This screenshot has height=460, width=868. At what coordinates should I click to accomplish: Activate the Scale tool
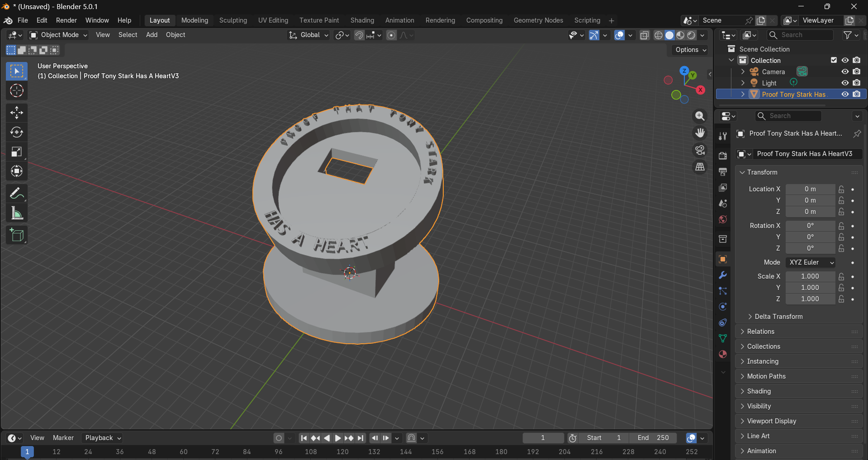click(x=17, y=152)
